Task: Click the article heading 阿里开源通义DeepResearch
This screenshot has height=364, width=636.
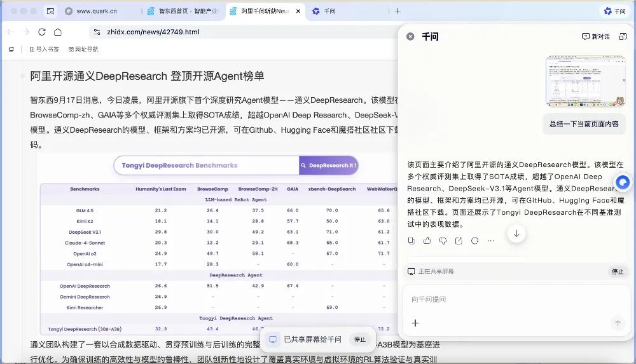Action: [147, 76]
